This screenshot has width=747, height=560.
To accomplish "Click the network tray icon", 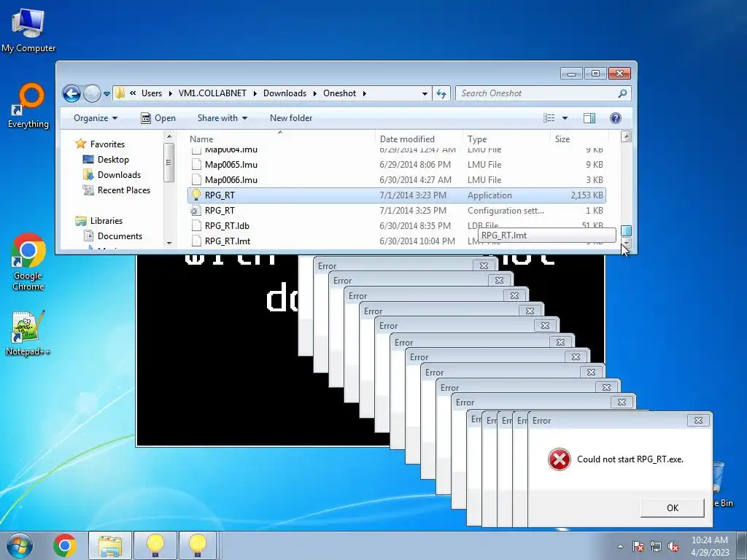I will [656, 546].
